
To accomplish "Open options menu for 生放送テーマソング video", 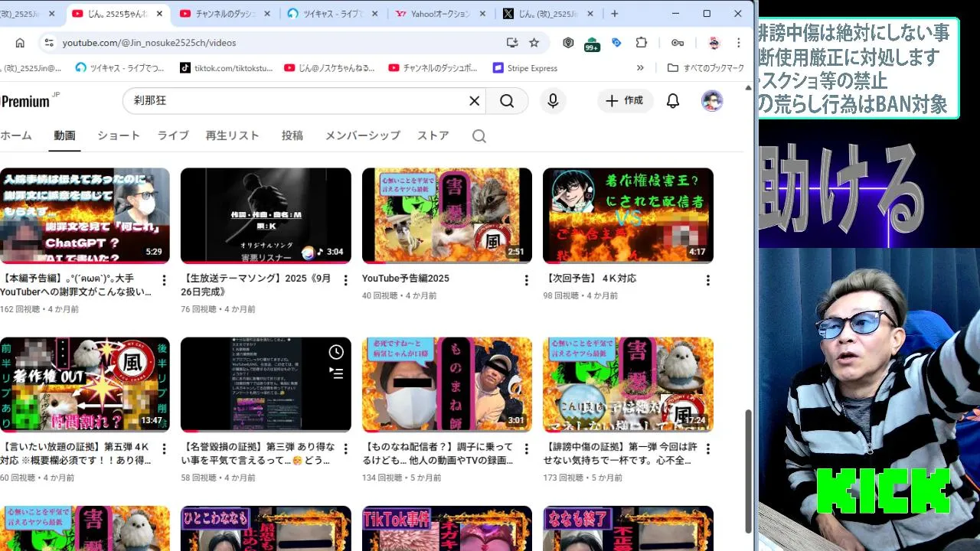I will 345,280.
